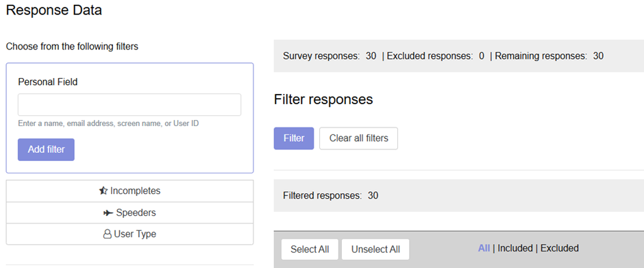Click the person icon beside User Type
644x268 pixels.
click(107, 234)
